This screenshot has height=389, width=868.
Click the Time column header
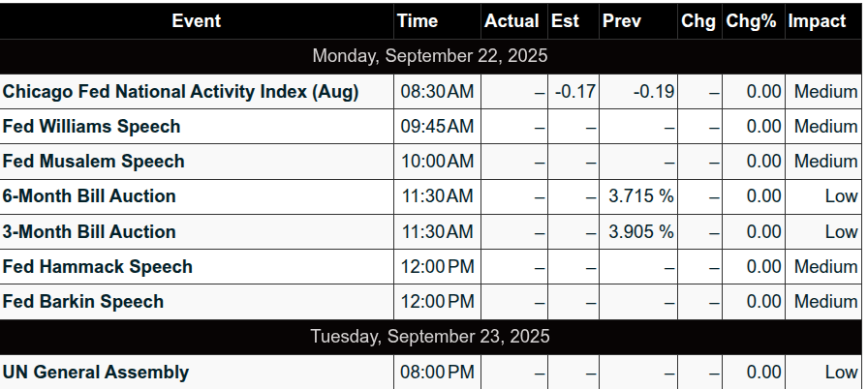click(418, 21)
